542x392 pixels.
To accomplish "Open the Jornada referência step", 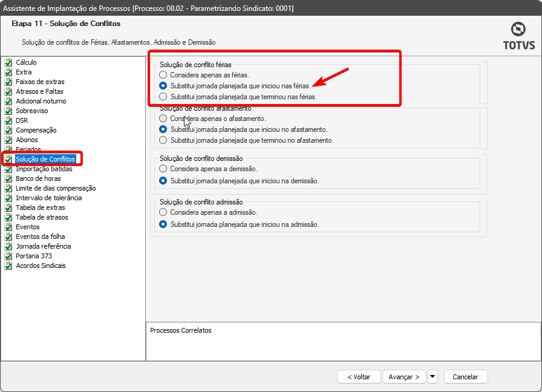I will [x=43, y=246].
